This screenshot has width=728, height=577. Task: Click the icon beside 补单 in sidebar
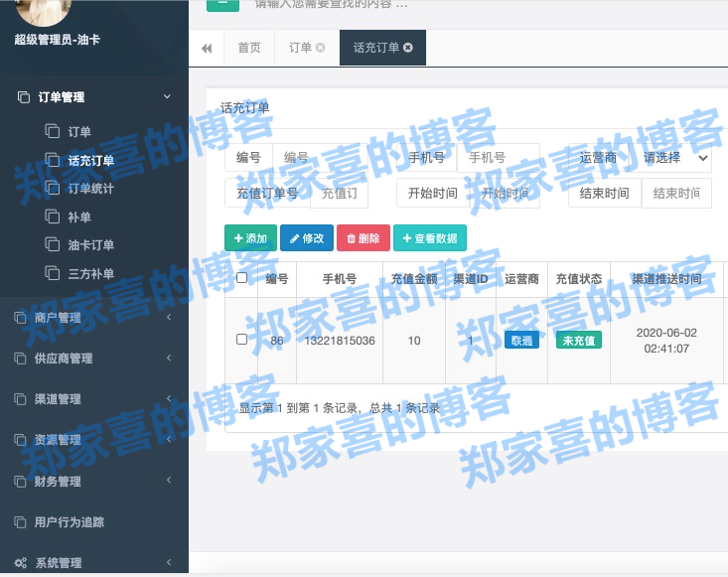(x=52, y=216)
